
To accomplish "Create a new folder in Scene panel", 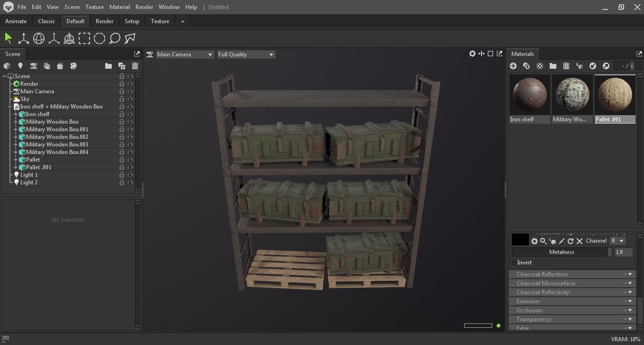I will (109, 66).
